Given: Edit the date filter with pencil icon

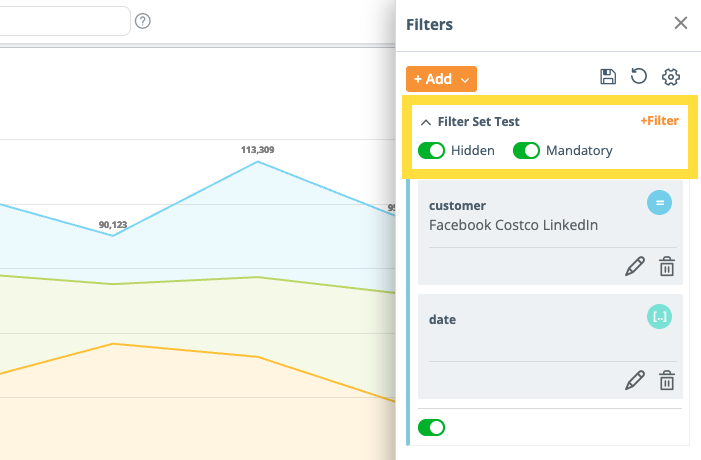Looking at the screenshot, I should [x=635, y=380].
